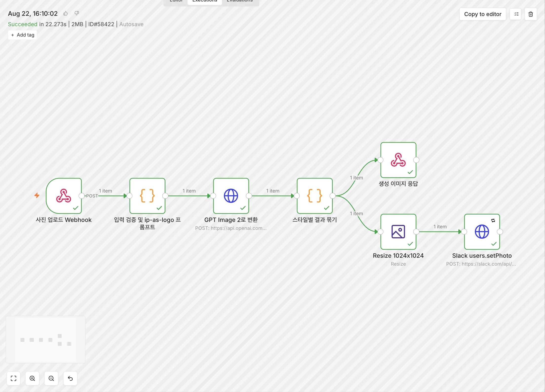Click the output connector of Slack users.setPhoto node
This screenshot has width=545, height=392.
(x=500, y=232)
